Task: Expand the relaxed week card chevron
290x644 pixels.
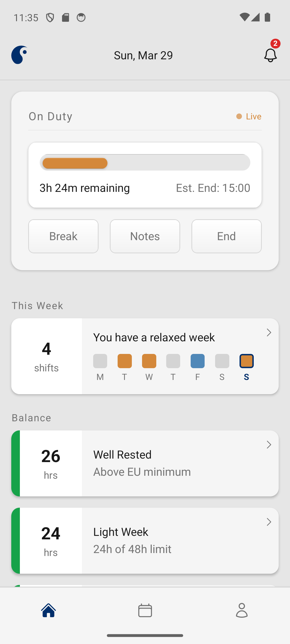Action: pyautogui.click(x=269, y=333)
